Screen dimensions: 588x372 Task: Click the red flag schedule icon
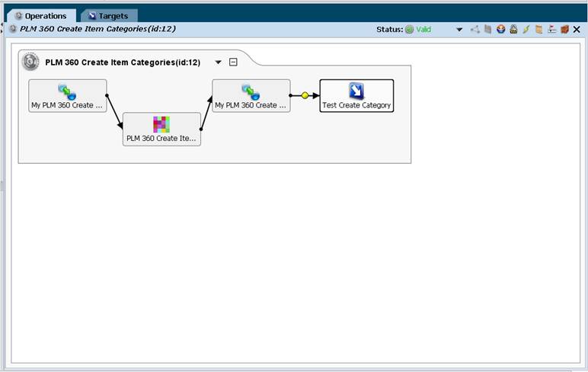click(x=551, y=29)
